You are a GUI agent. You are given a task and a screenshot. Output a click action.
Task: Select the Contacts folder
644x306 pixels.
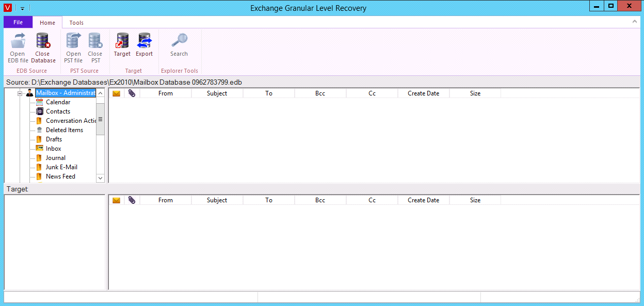pyautogui.click(x=58, y=111)
